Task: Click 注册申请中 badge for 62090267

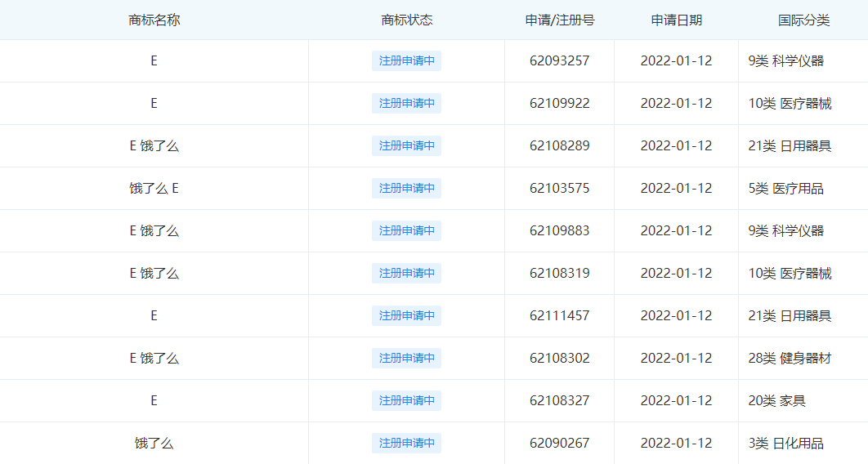Action: [406, 444]
